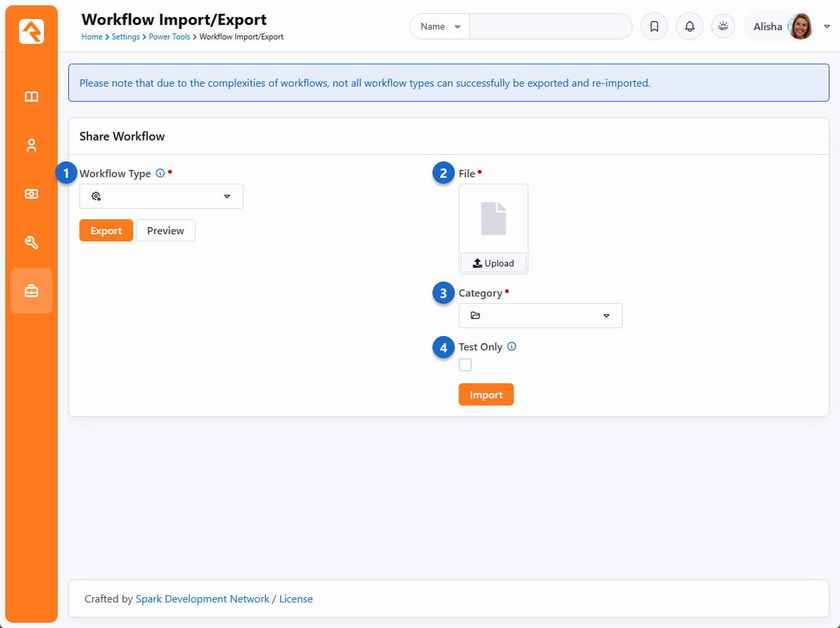Open the book icon sidebar menu
This screenshot has height=628, width=840.
click(x=31, y=97)
